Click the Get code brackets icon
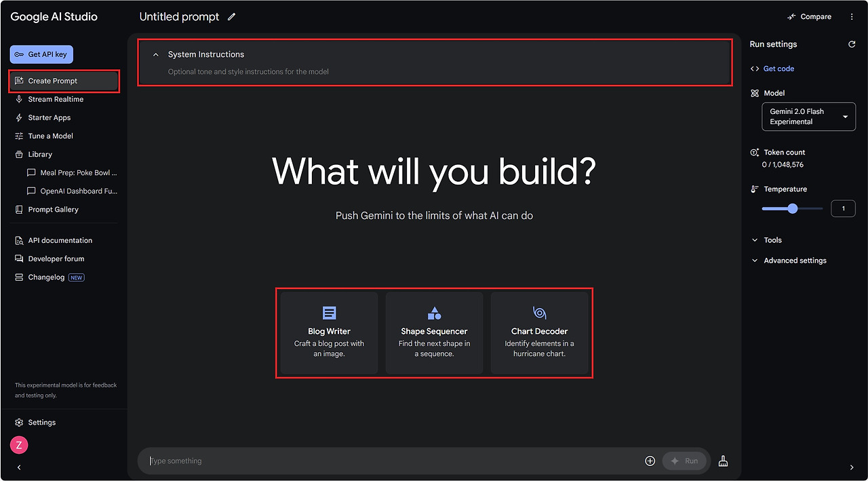The width and height of the screenshot is (868, 481). coord(755,69)
